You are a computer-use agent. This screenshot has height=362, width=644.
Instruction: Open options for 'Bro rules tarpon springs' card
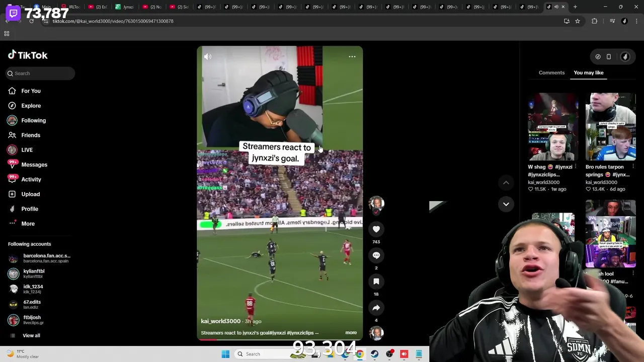click(633, 167)
